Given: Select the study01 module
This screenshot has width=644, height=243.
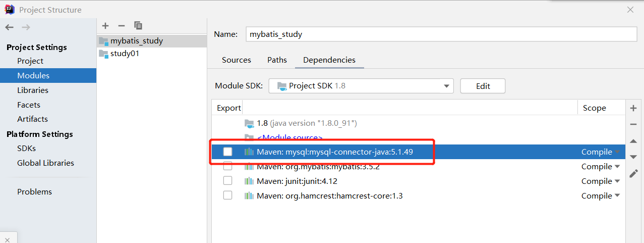Looking at the screenshot, I should pyautogui.click(x=152, y=54).
